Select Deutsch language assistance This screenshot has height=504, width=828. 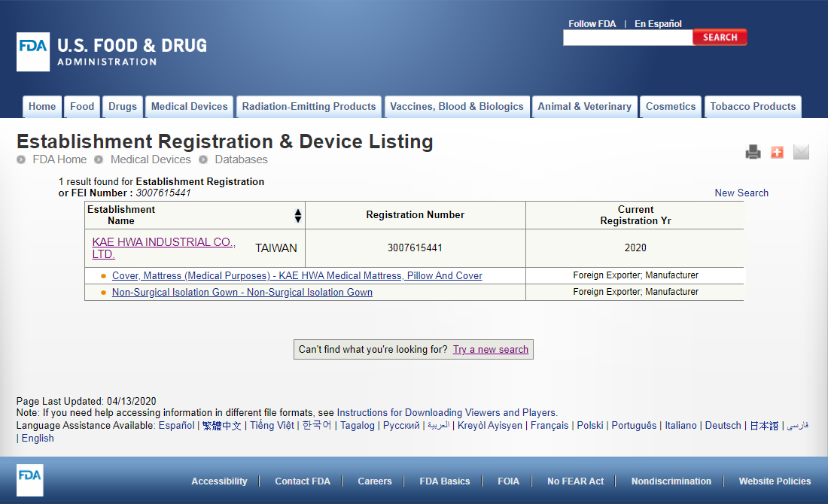(x=723, y=425)
